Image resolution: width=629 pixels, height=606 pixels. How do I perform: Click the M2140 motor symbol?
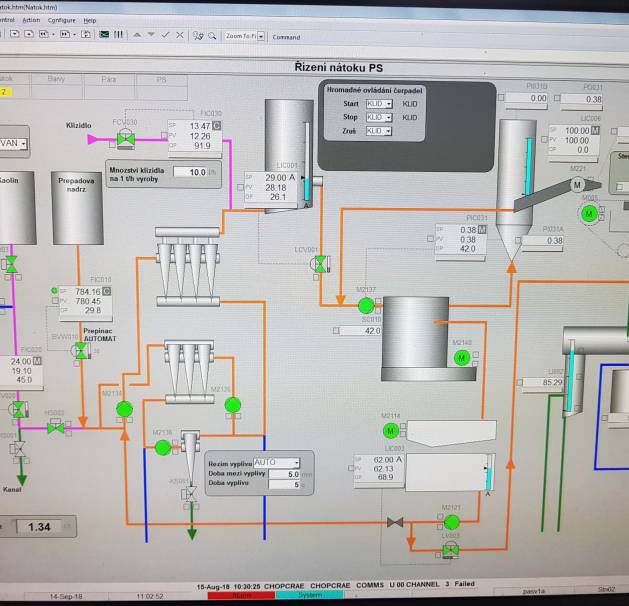coord(462,357)
